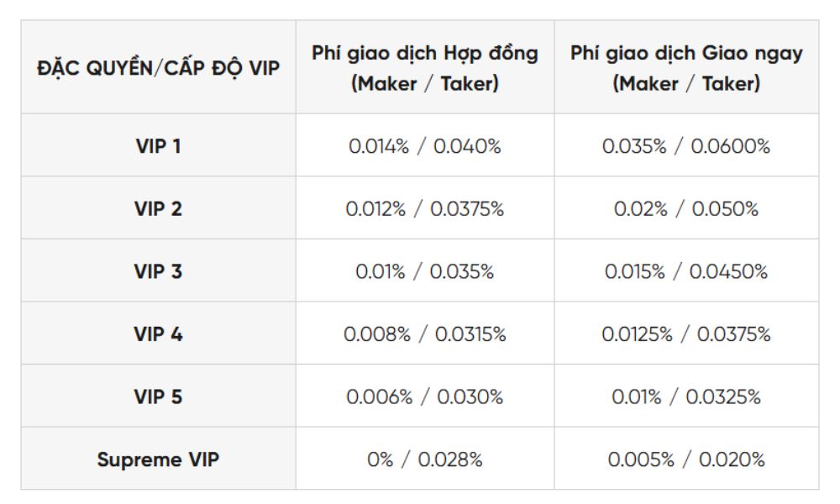The width and height of the screenshot is (840, 504).
Task: Click the VIP 3 row label
Action: point(158,271)
